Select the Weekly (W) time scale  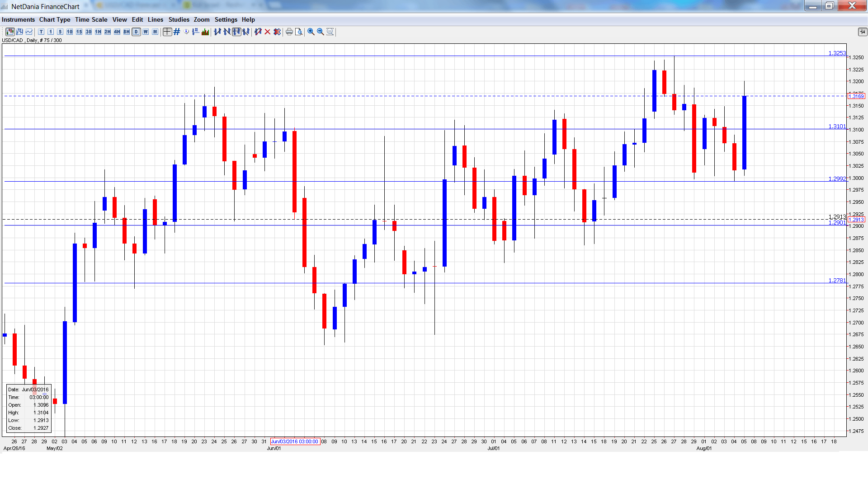point(146,32)
